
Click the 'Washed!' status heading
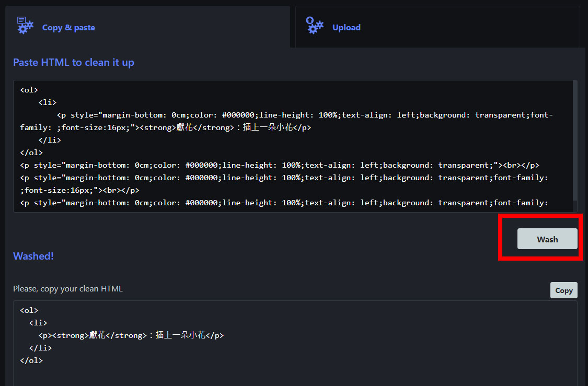click(33, 256)
